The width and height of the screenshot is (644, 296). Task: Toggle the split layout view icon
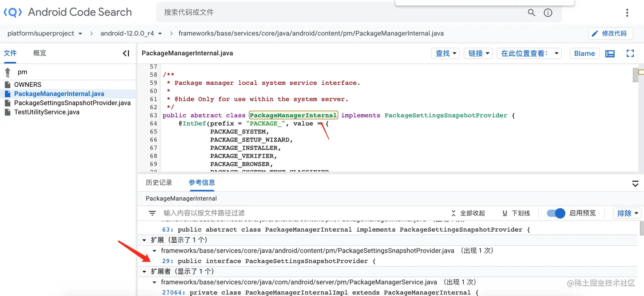(610, 54)
